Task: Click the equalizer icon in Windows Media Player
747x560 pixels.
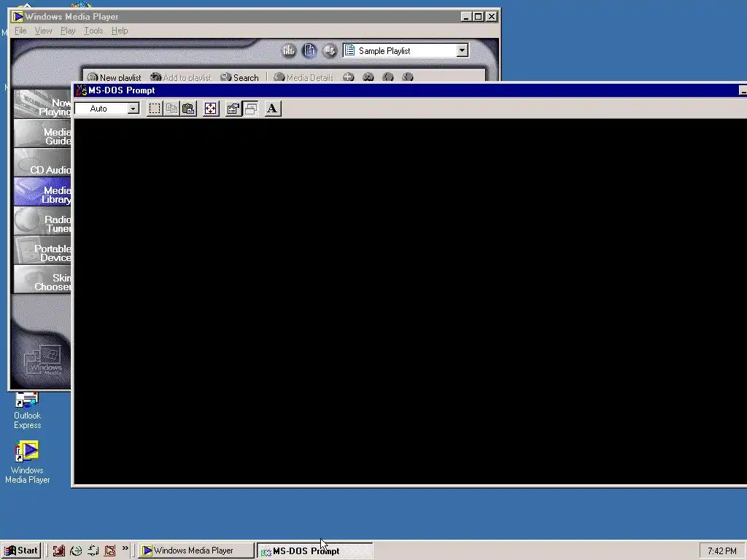Action: 289,50
